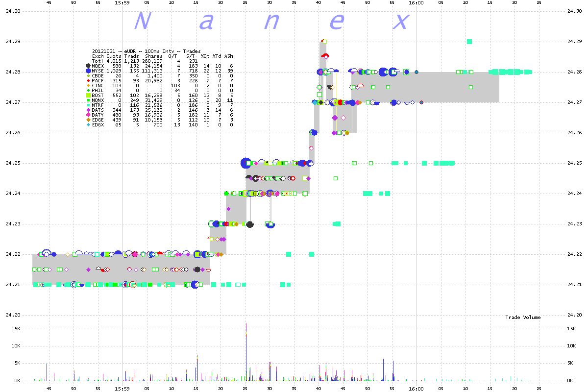
Task: Click the purple BATS diamond legend marker
Action: (x=88, y=110)
